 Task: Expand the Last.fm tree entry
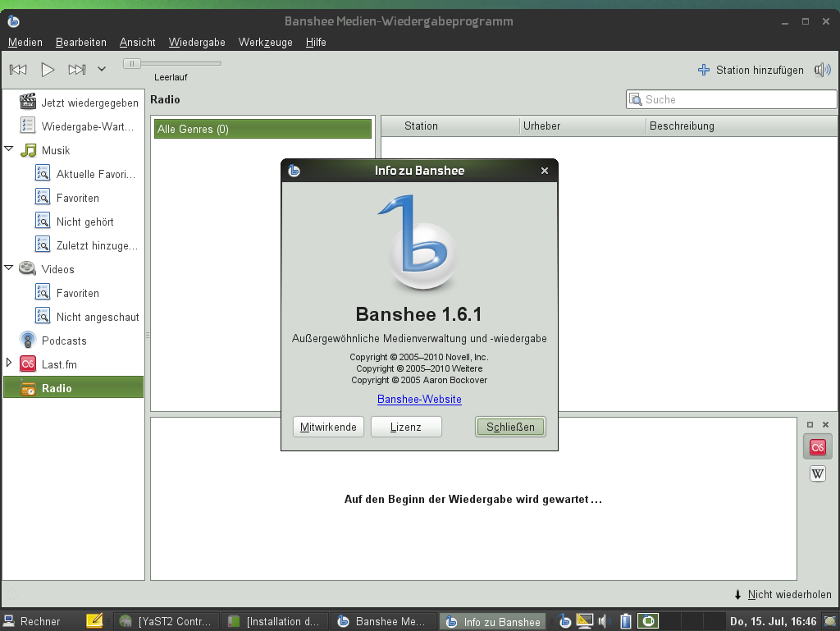point(7,364)
